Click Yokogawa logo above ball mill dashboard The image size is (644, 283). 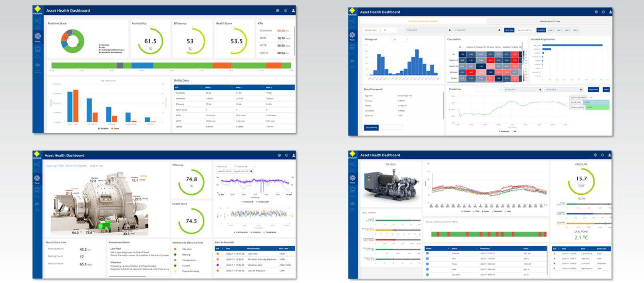coord(37,155)
